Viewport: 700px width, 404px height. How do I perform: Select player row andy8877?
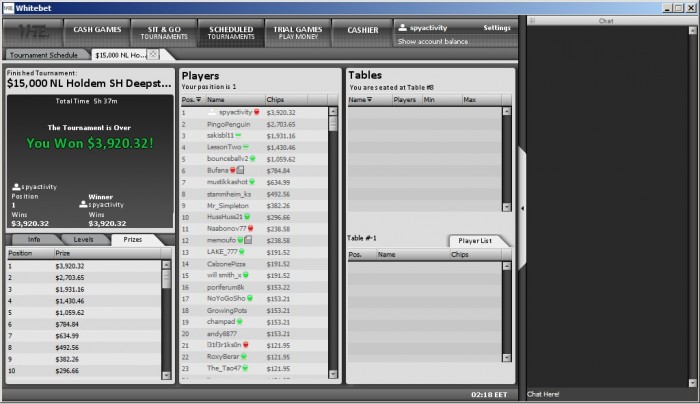coord(254,333)
